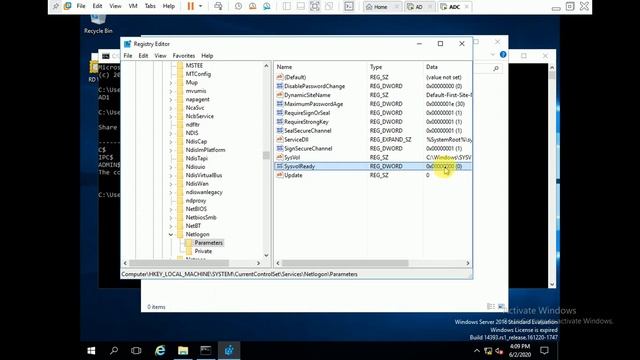Collapse the Netlogon registry key
640x360 pixels.
coord(171,234)
